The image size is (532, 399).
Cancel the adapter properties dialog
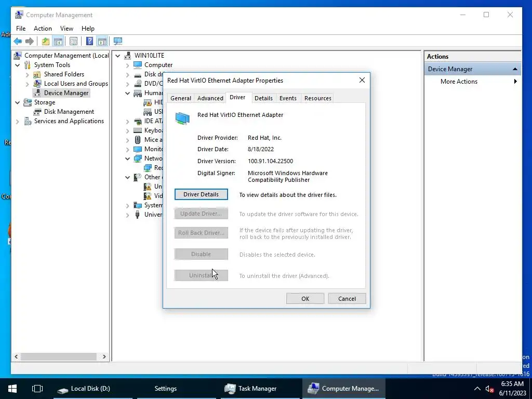click(x=347, y=299)
